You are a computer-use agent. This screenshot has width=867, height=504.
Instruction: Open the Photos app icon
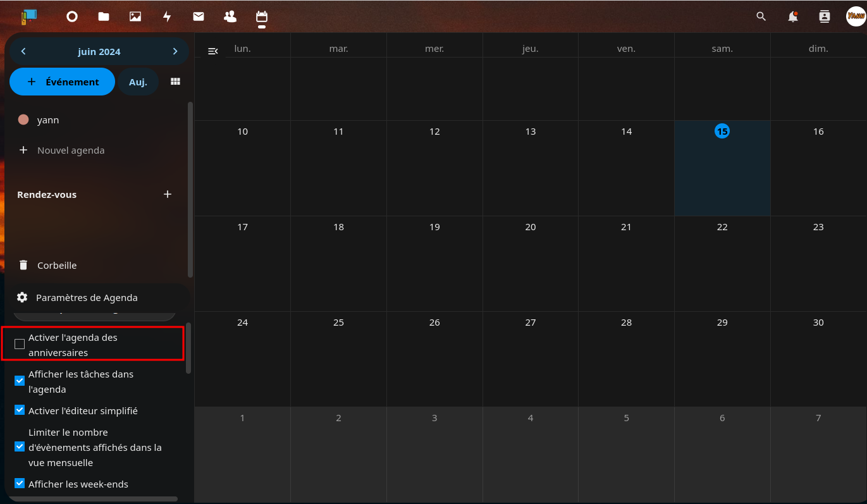pyautogui.click(x=135, y=17)
